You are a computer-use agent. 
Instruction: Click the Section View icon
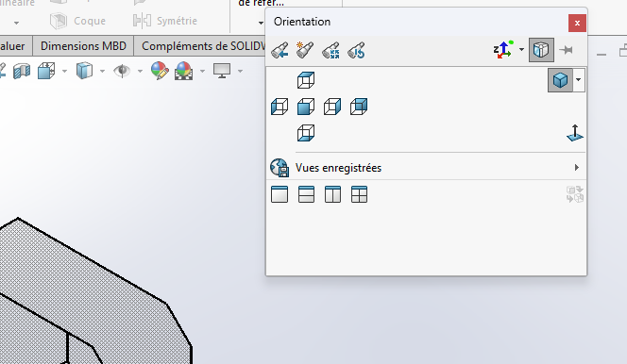click(x=22, y=72)
